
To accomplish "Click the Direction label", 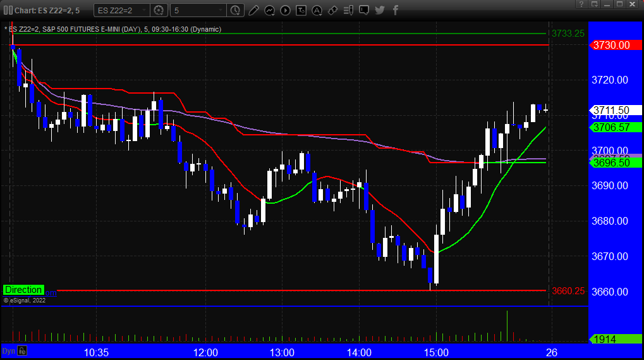I will (23, 290).
